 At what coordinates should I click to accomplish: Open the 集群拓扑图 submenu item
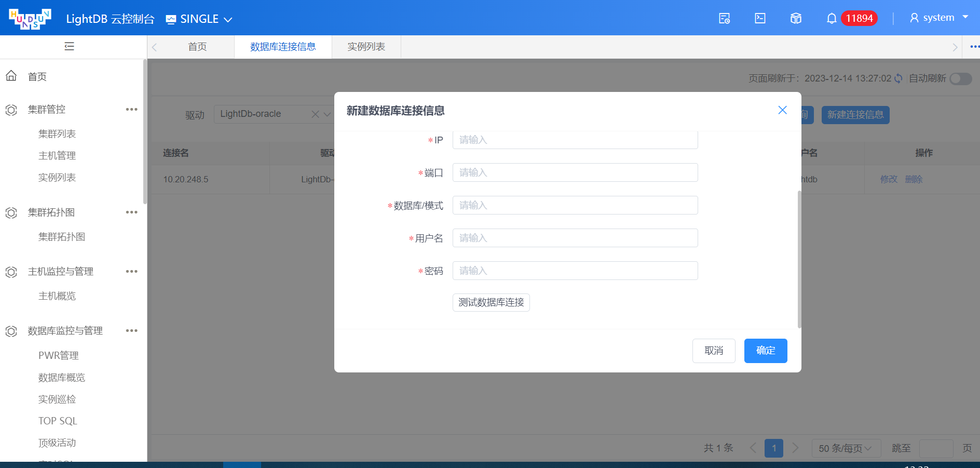pos(62,237)
